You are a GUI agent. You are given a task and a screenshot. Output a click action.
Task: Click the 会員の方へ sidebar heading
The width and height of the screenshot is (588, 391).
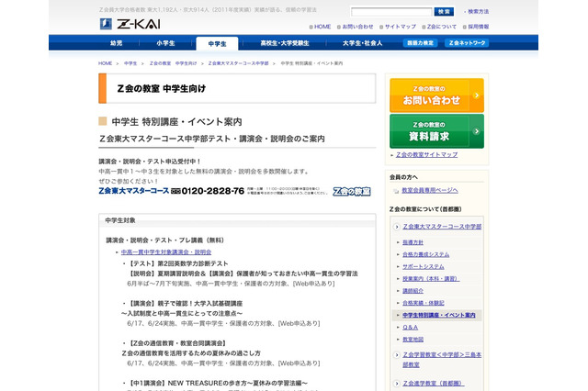point(403,177)
